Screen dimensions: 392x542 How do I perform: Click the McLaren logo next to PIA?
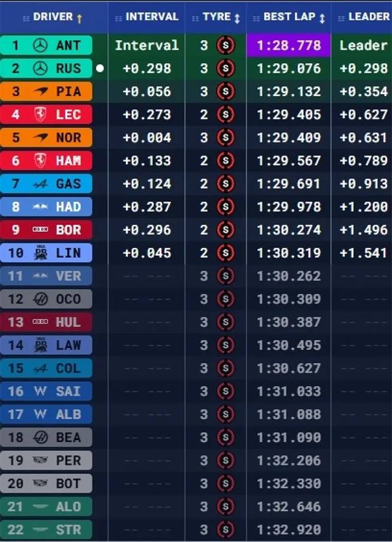point(40,92)
